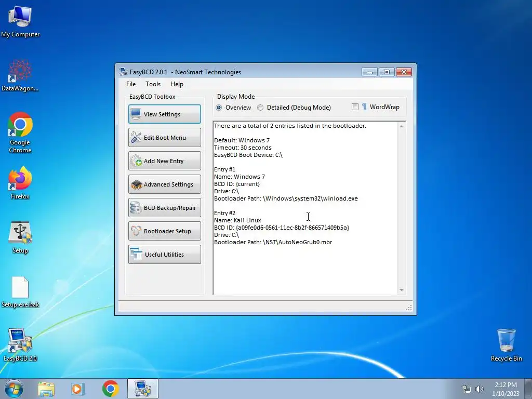Click the text 'Entry #2'
The image size is (532, 399).
pyautogui.click(x=224, y=213)
